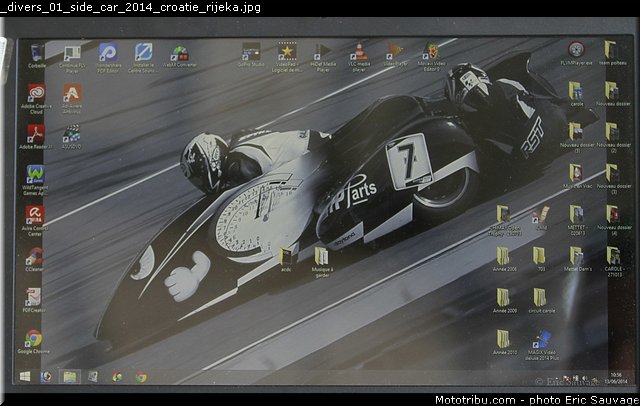
Task: Click the Windows Start button in taskbar
Action: pos(25,376)
